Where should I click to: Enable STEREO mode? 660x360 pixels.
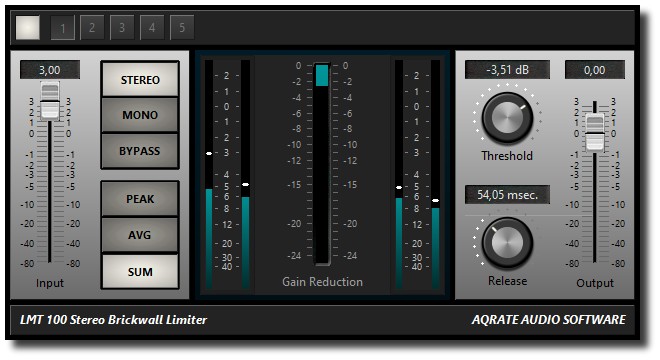[140, 80]
